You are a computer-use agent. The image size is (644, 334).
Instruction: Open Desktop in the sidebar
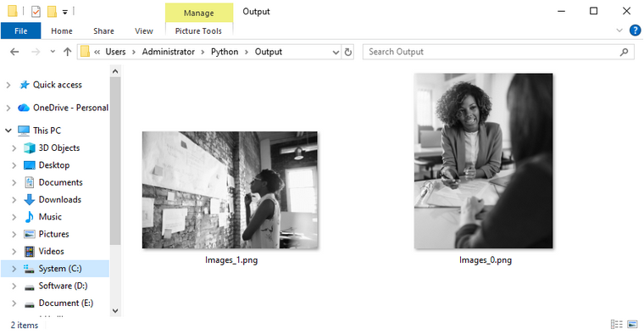tap(54, 165)
